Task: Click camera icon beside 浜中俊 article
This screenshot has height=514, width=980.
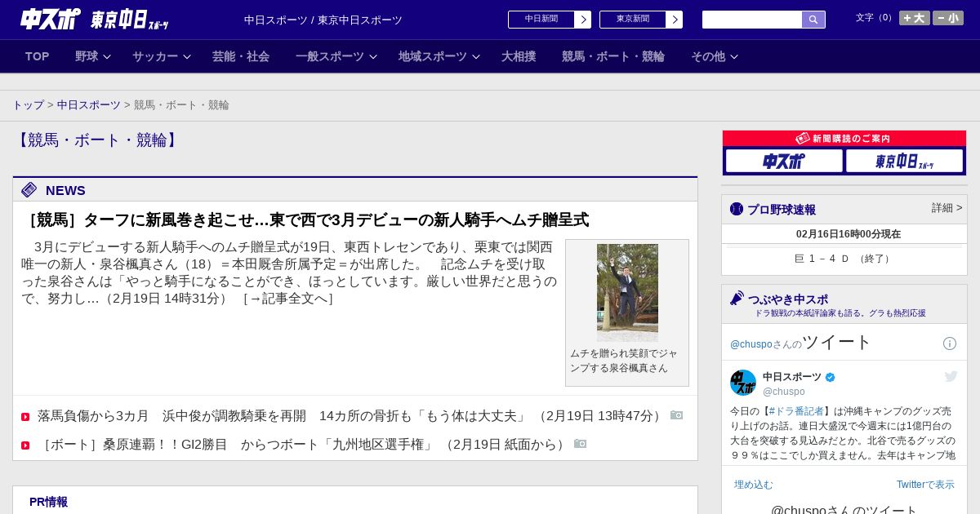Action: pos(676,415)
